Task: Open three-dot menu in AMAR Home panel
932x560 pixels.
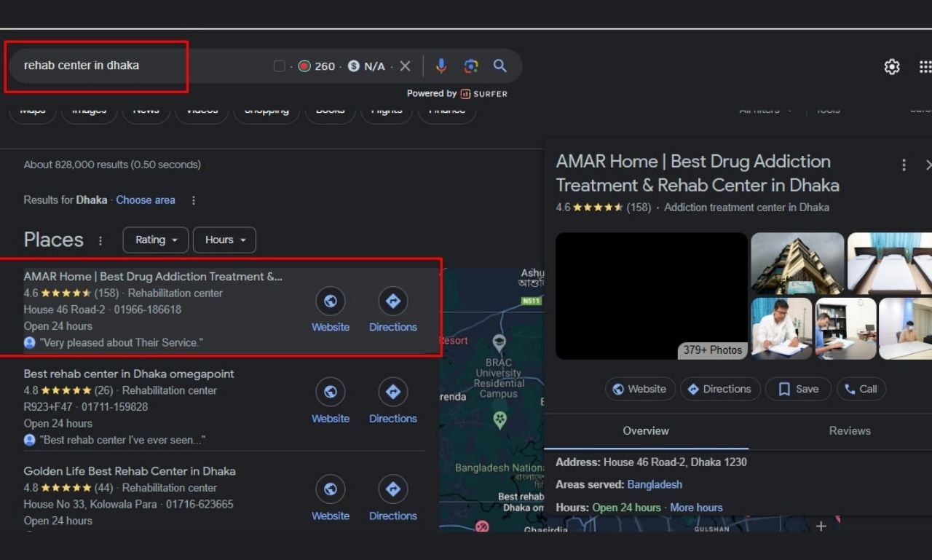Action: tap(904, 165)
